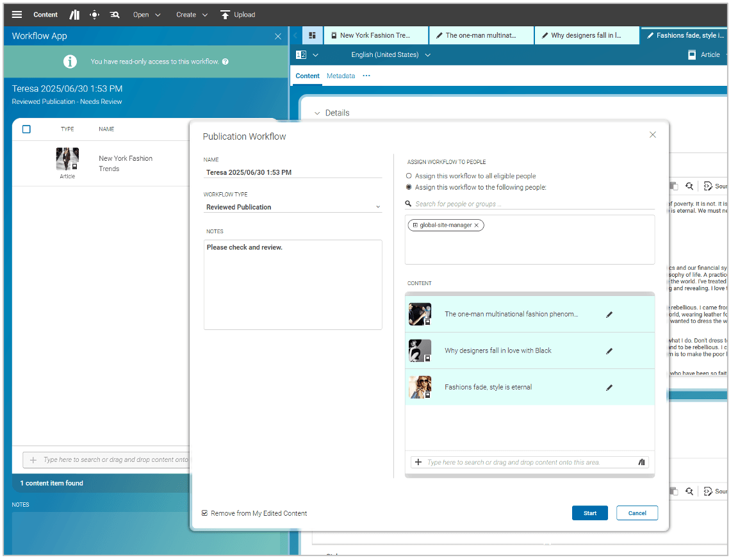Click the Upload icon in top toolbar
Viewport: 731px width, 560px height.
pos(225,15)
